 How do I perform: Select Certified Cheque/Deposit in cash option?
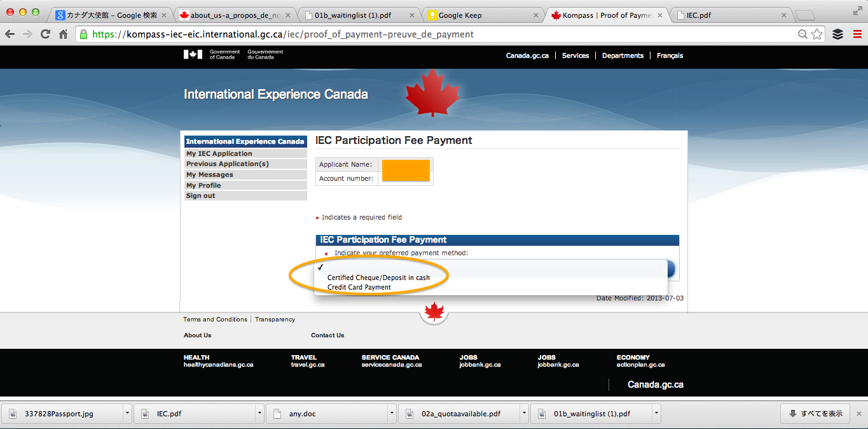click(x=378, y=278)
